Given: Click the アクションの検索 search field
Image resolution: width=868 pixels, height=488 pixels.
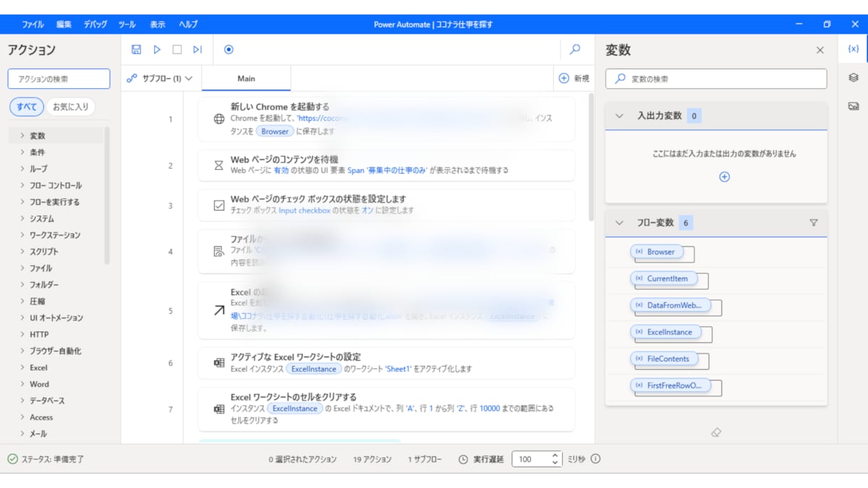Looking at the screenshot, I should click(x=59, y=79).
